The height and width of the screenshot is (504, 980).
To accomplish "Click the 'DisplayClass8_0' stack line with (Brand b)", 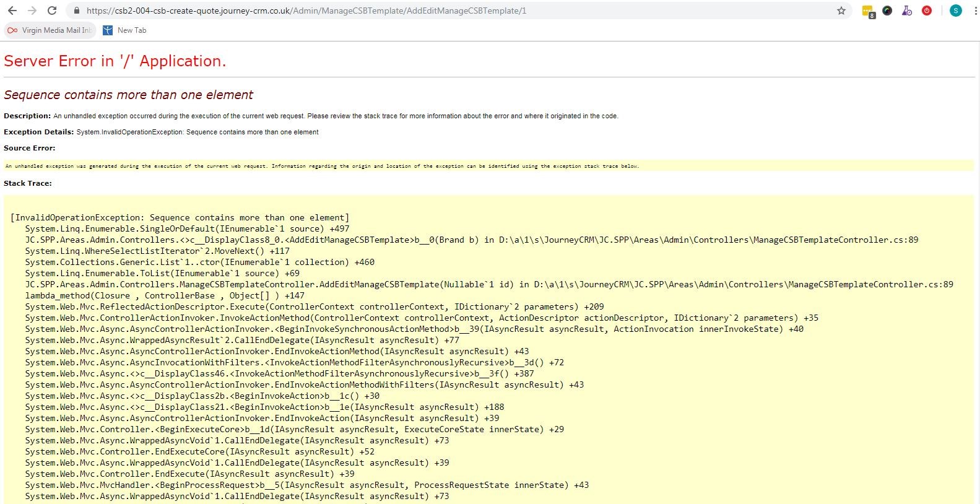I will click(x=472, y=240).
